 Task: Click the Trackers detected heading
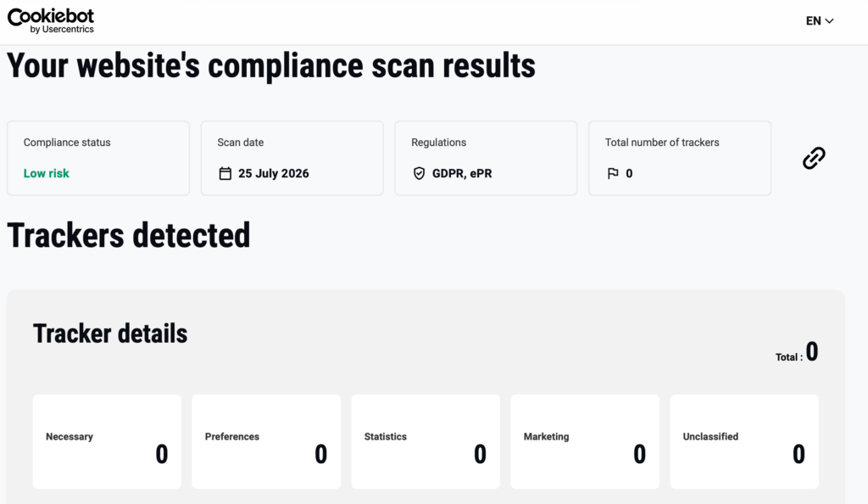pos(129,235)
